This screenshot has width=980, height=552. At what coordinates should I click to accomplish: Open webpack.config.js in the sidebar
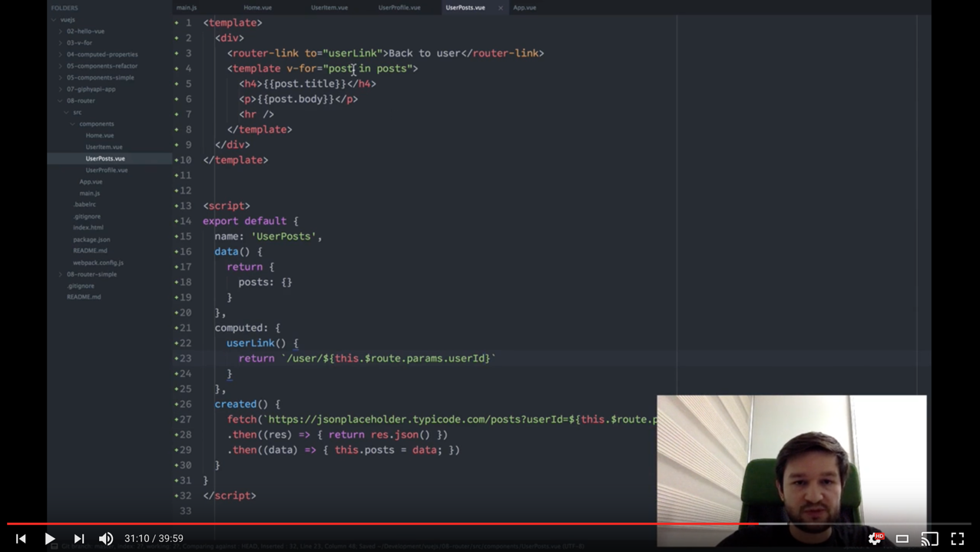(x=98, y=263)
